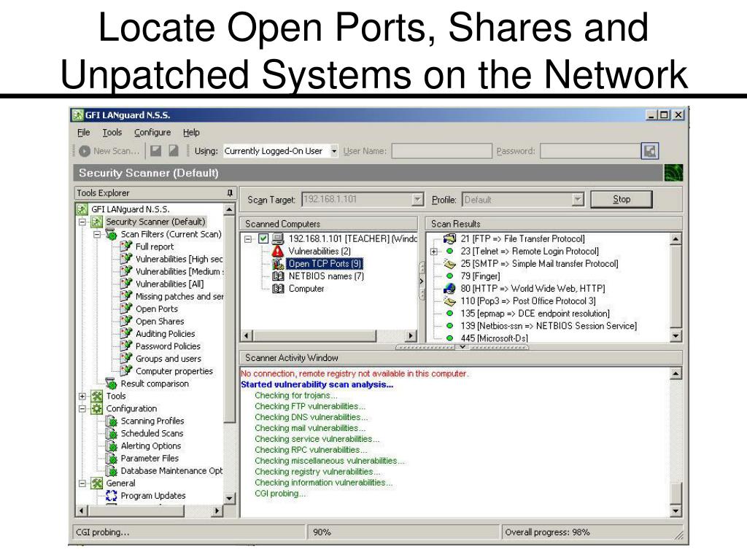Open the Scan Target dropdown
Screen dimensions: 747x560
pos(417,200)
